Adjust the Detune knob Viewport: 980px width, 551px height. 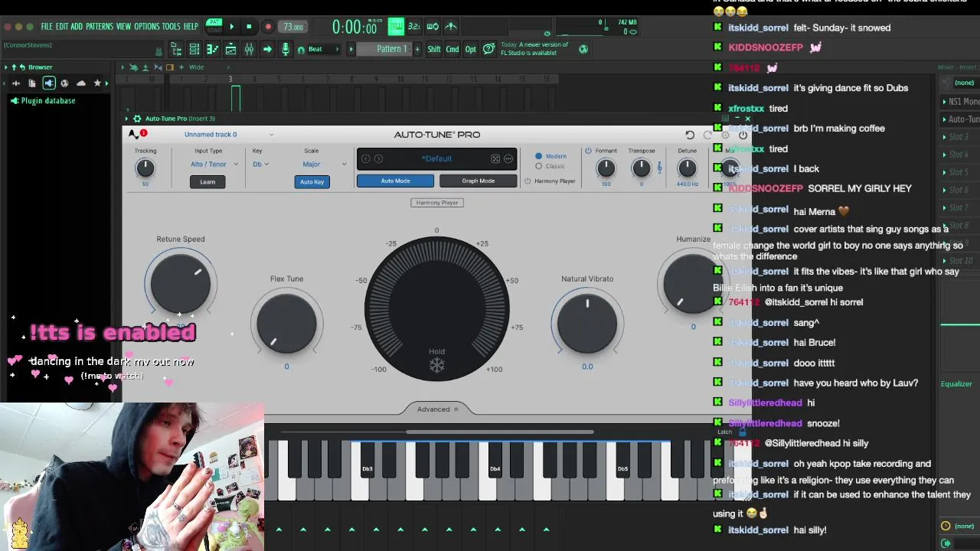tap(687, 168)
